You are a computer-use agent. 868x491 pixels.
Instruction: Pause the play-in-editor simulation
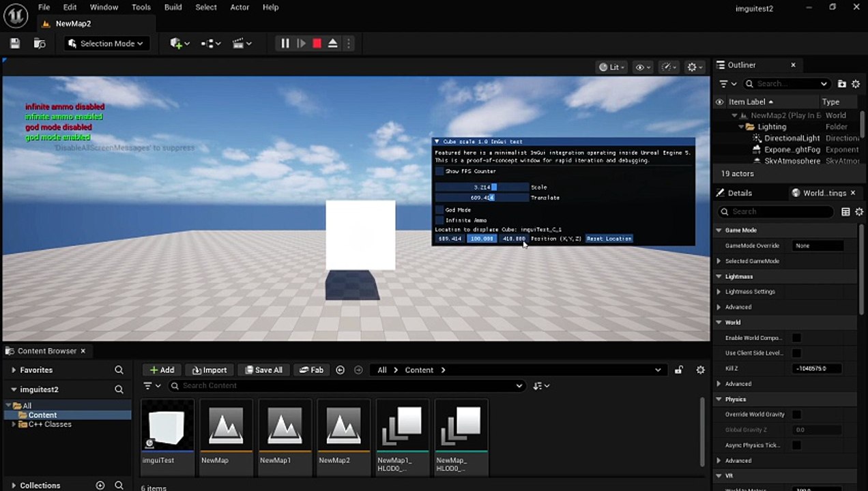click(x=285, y=44)
